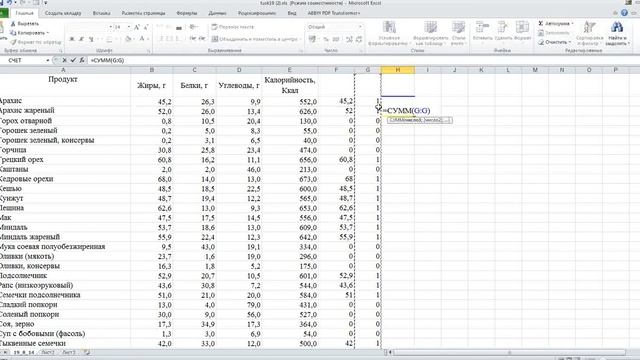640x360 pixels.
Task: Switch to the Вид ribbon tab
Action: (291, 13)
